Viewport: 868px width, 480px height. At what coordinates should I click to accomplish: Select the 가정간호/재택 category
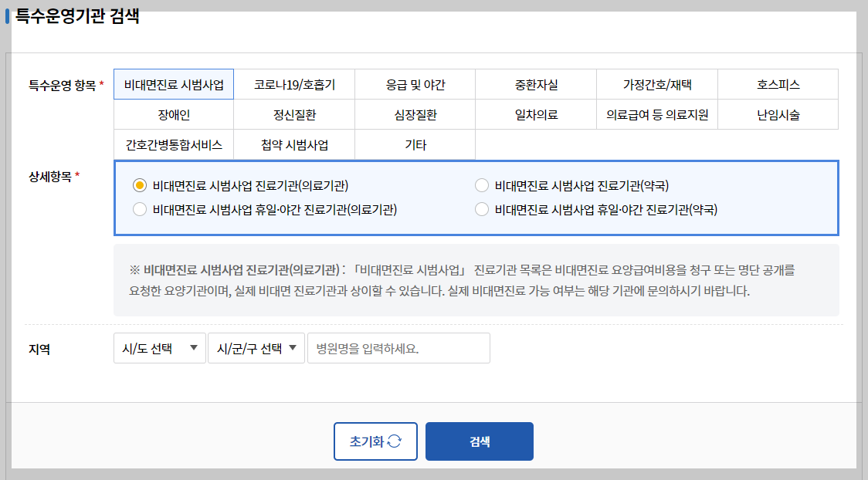656,84
